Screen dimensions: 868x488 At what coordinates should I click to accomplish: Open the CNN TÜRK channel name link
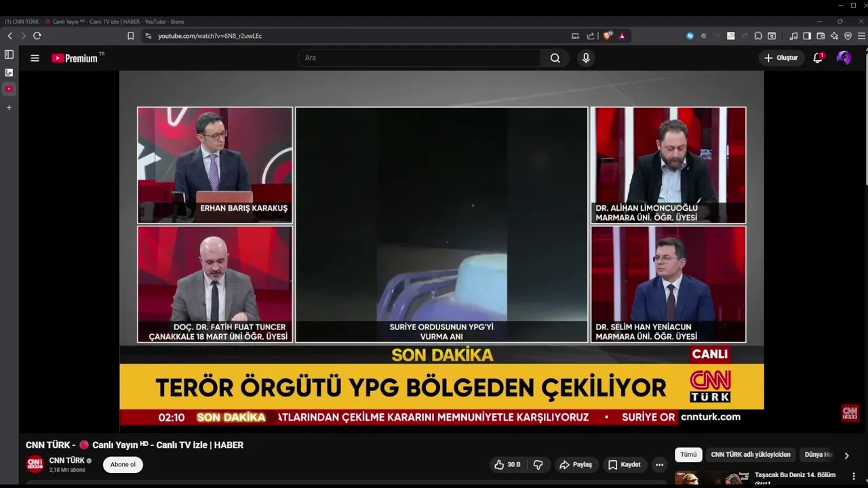click(66, 461)
